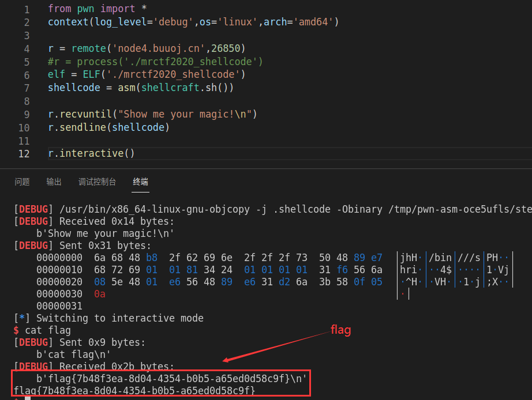Click line number 1 in the gutter

tap(27, 9)
